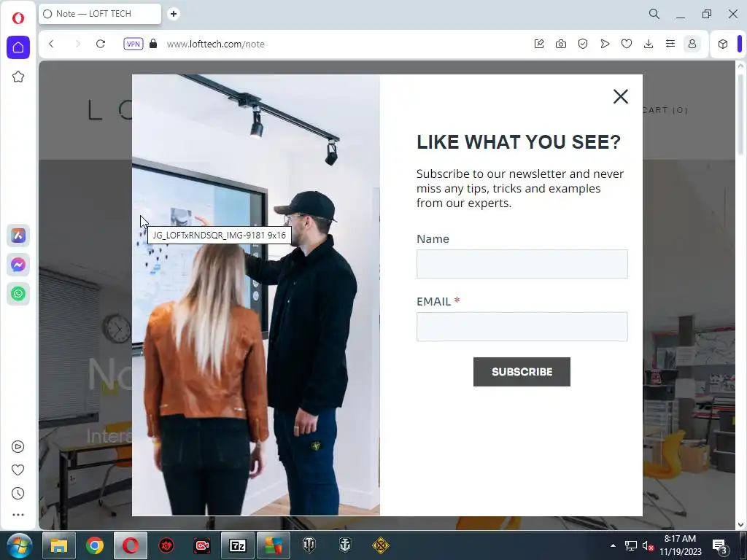Open World of Warships anchor icon
The image size is (747, 560).
[345, 545]
